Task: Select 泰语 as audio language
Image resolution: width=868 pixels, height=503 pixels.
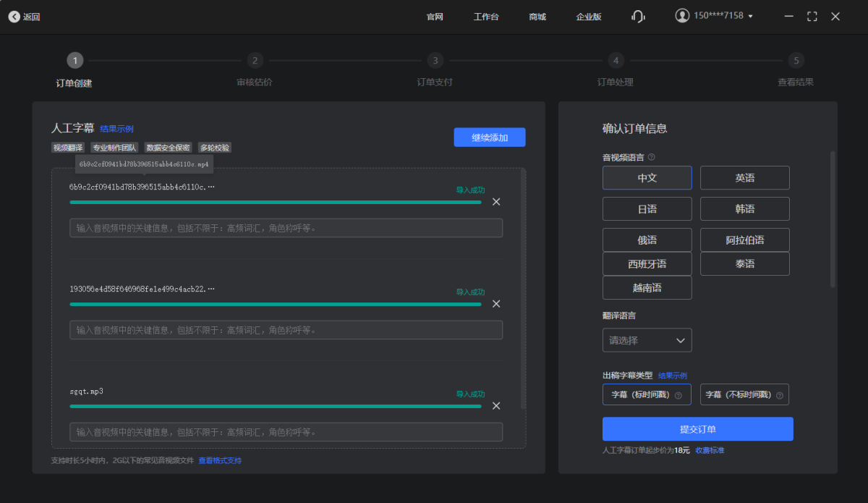Action: tap(745, 264)
